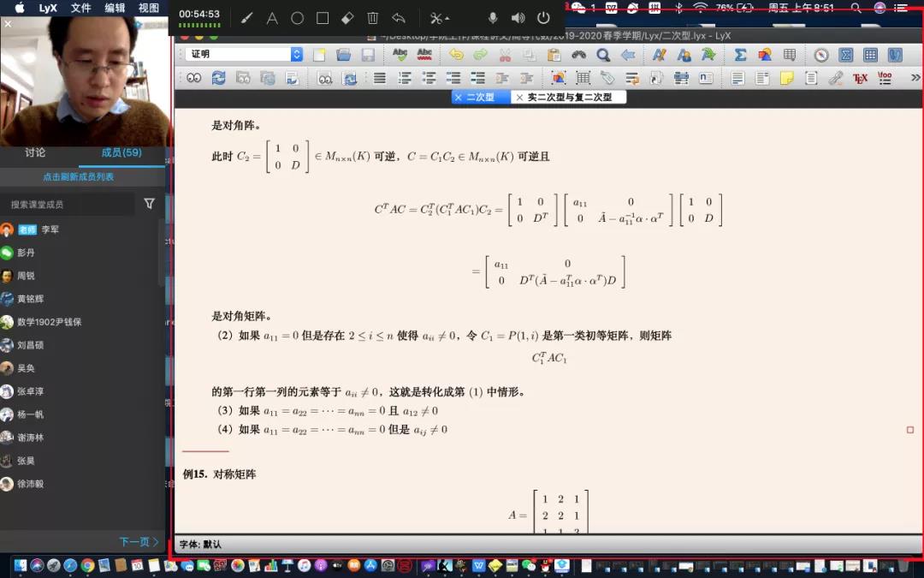Go to 下一页 of member list
924x578 pixels.
139,541
